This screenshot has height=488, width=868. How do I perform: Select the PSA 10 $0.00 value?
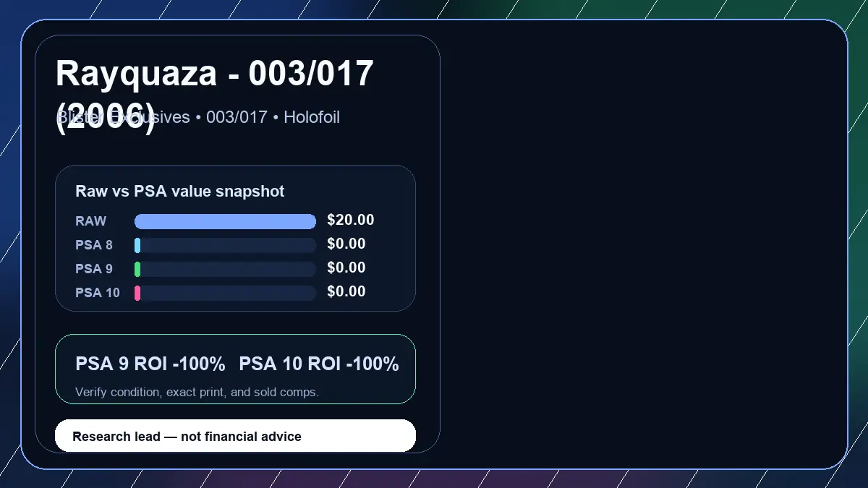point(346,292)
